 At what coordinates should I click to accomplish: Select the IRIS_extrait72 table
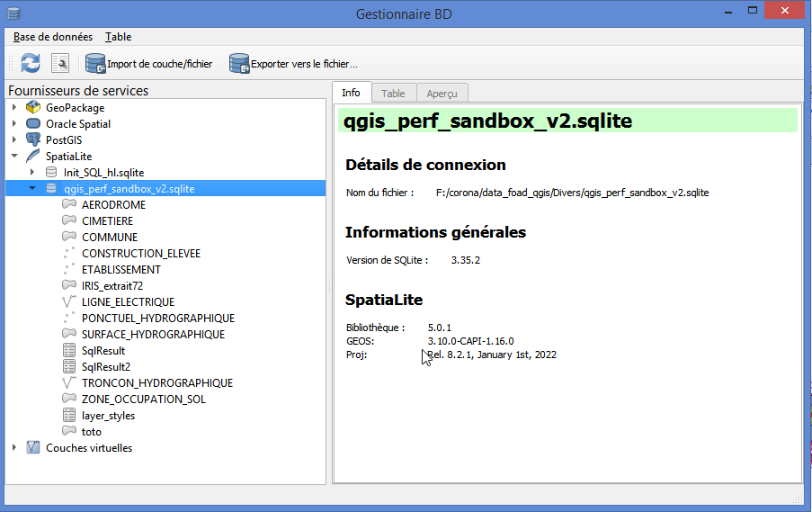click(x=112, y=285)
